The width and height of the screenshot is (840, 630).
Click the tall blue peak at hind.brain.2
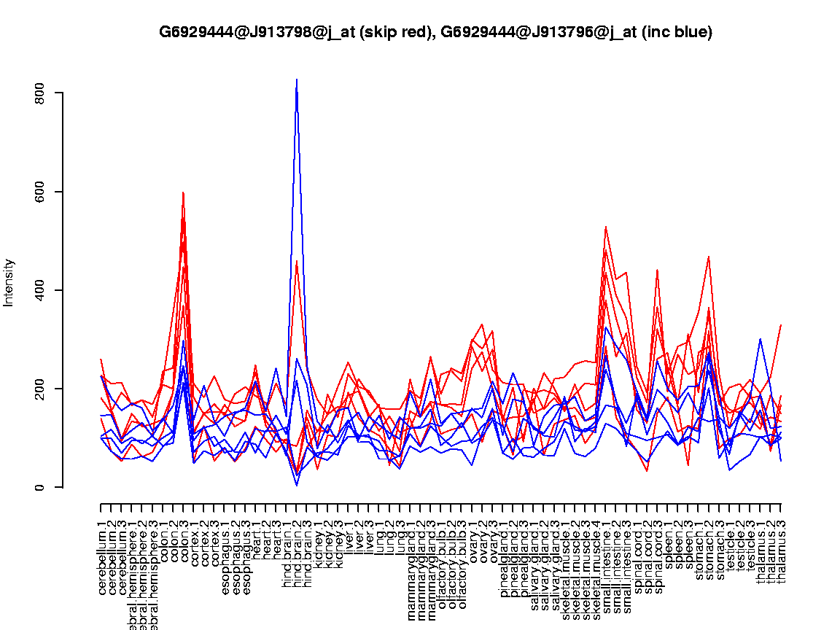pyautogui.click(x=296, y=82)
